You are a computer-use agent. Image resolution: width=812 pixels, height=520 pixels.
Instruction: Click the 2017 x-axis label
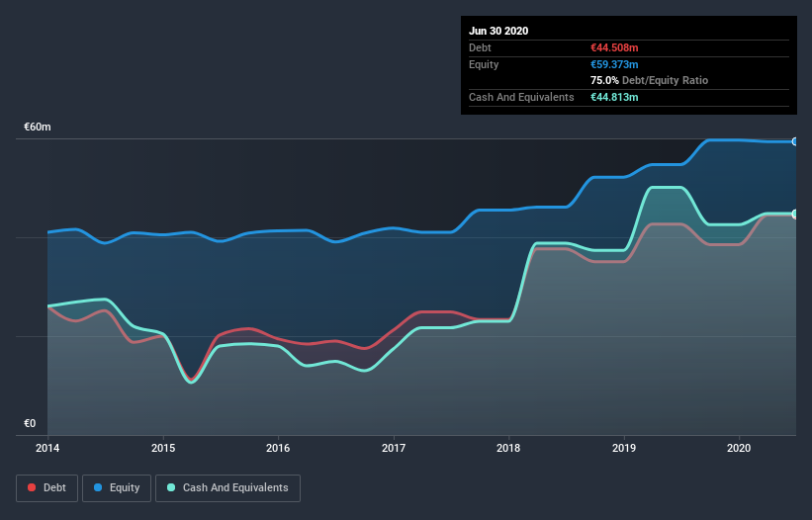tap(394, 448)
